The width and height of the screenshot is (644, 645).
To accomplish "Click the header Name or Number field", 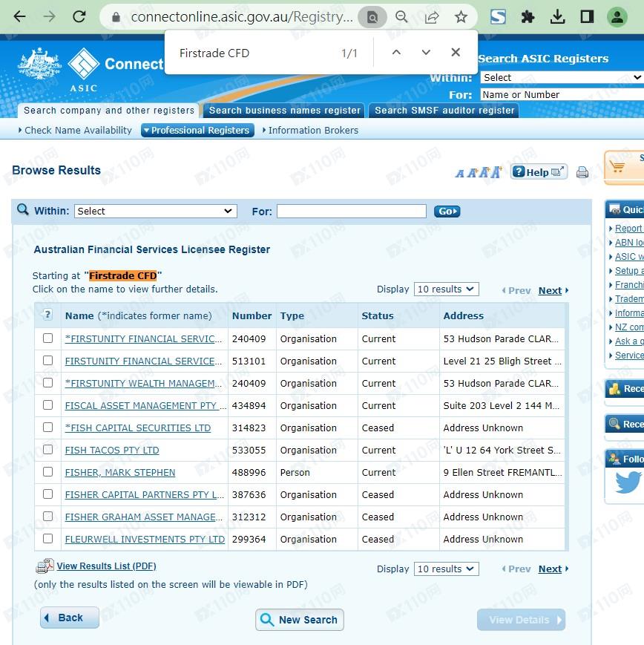I will tap(562, 94).
